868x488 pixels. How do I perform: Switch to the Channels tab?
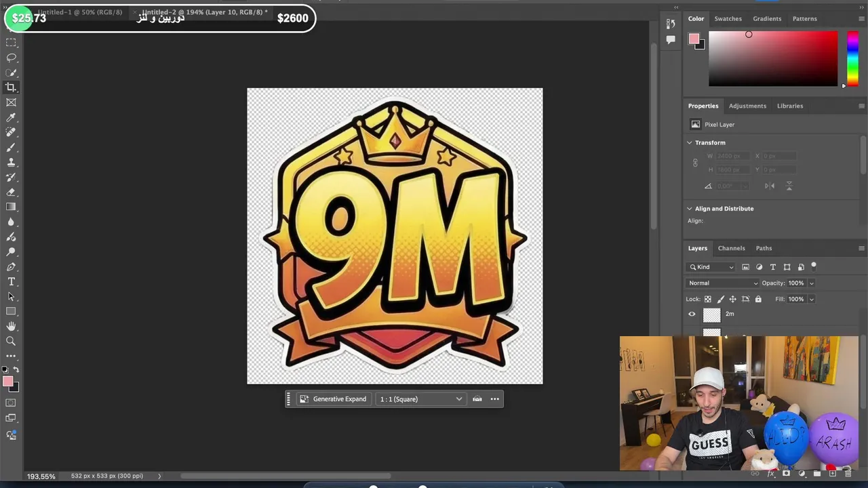point(731,248)
